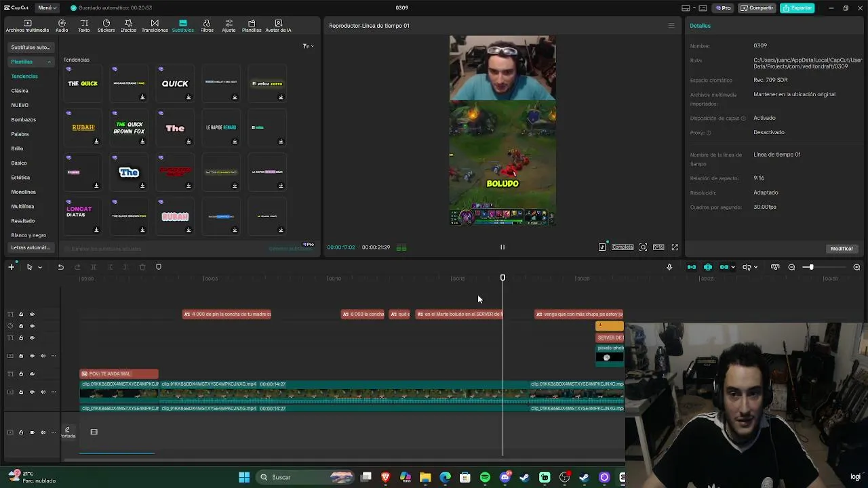Start voice recording with microphone icon
Image resolution: width=868 pixels, height=488 pixels.
click(x=669, y=267)
